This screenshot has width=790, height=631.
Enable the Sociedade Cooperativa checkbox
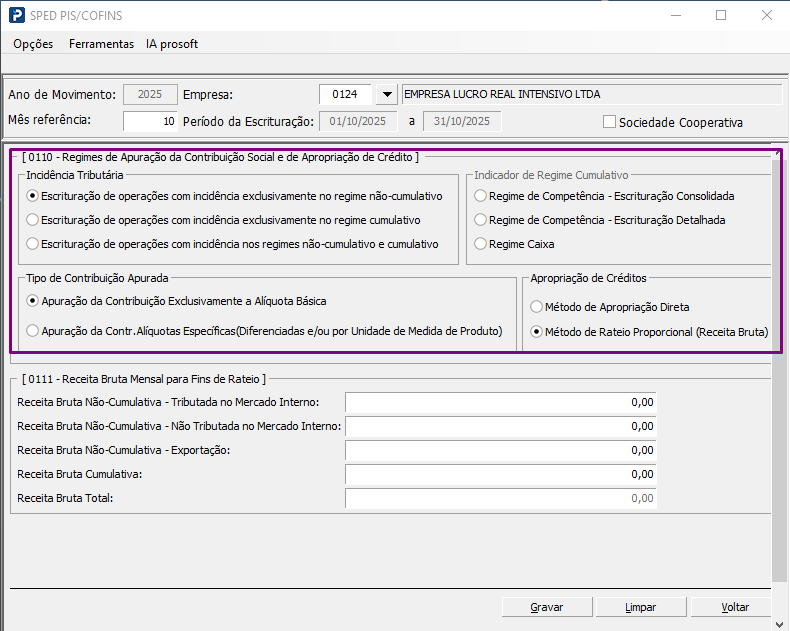coord(609,122)
